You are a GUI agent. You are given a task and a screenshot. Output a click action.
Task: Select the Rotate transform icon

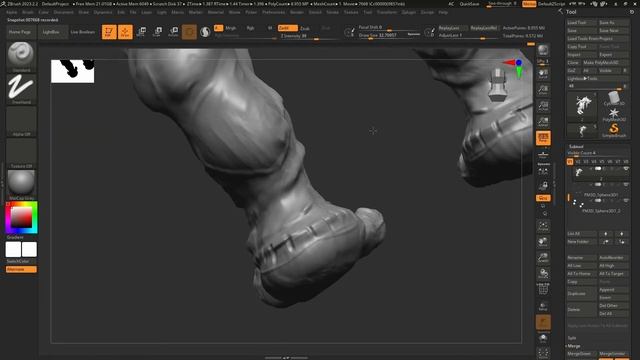click(x=173, y=32)
